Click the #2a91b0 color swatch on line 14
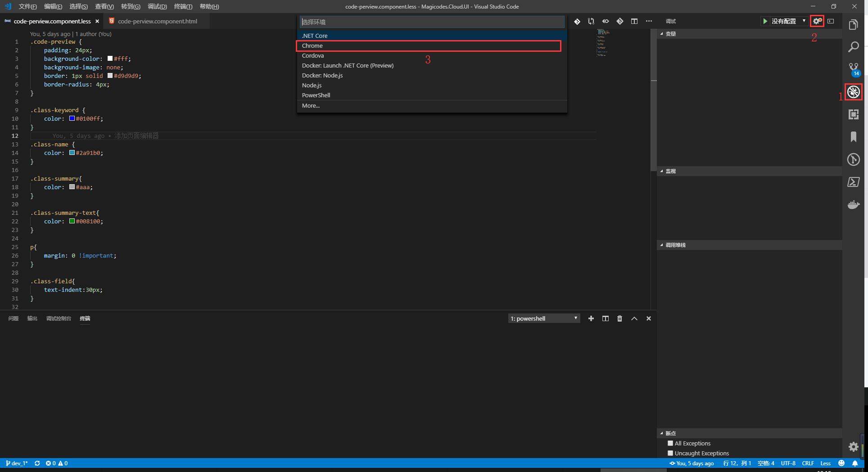Image resolution: width=868 pixels, height=472 pixels. 72,153
